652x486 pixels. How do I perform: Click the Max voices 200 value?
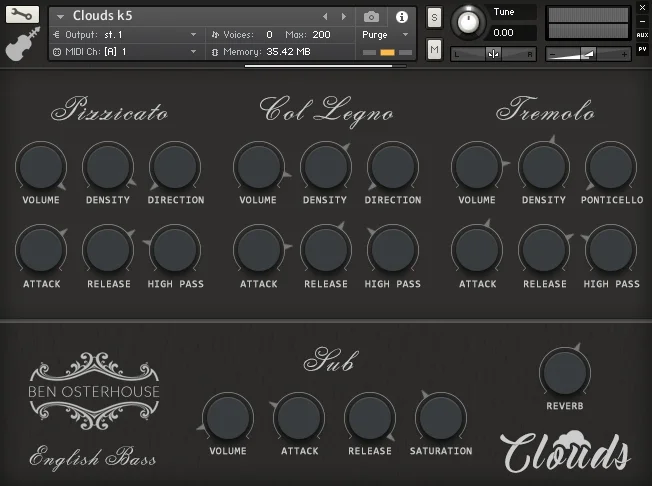[x=322, y=35]
